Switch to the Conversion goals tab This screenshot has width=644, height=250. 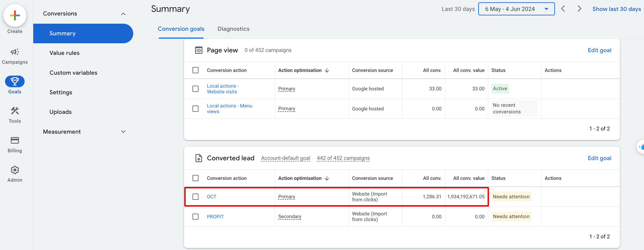181,29
